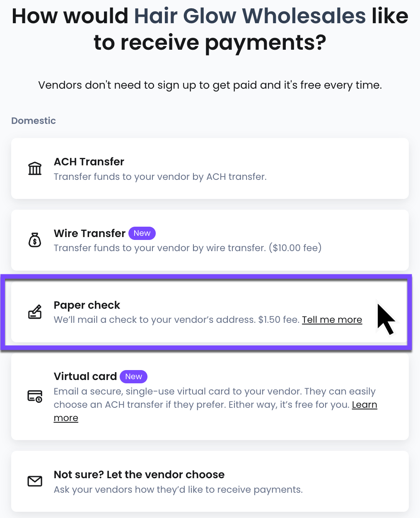The width and height of the screenshot is (420, 518).
Task: Click the Domestic section label
Action: tap(34, 121)
